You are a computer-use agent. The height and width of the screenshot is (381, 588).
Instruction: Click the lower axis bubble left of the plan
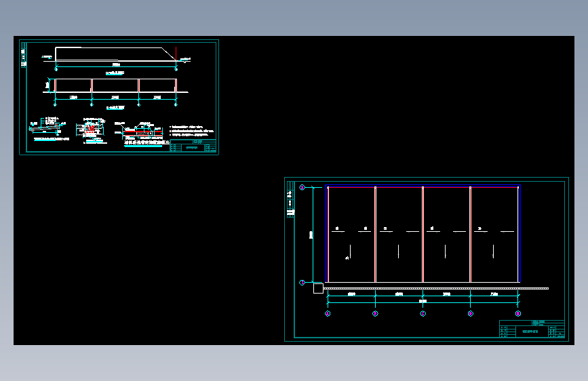tap(302, 283)
